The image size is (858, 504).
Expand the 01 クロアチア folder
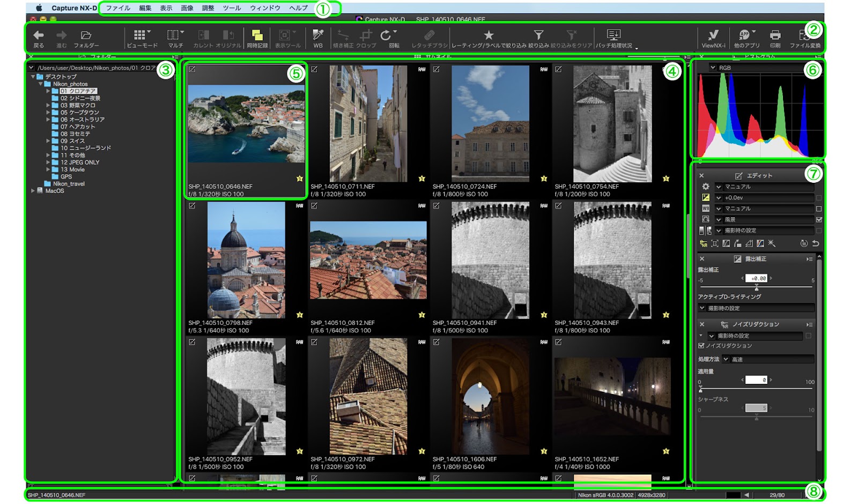[48, 91]
